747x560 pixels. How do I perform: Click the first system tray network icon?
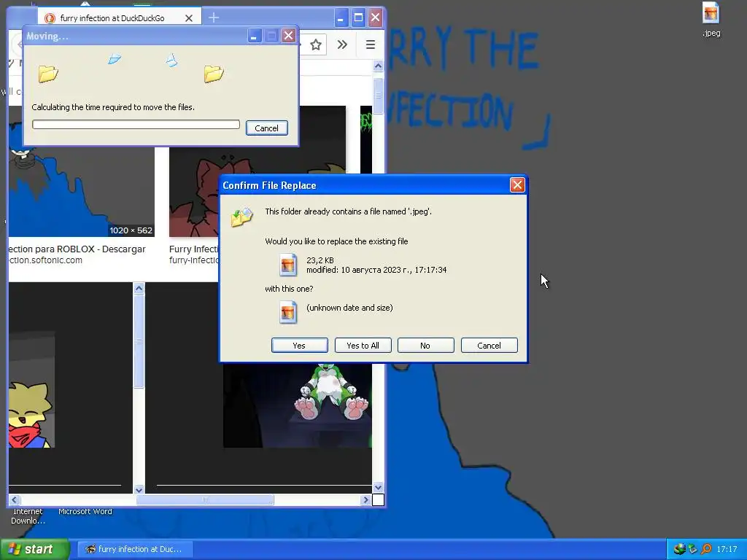pos(679,549)
